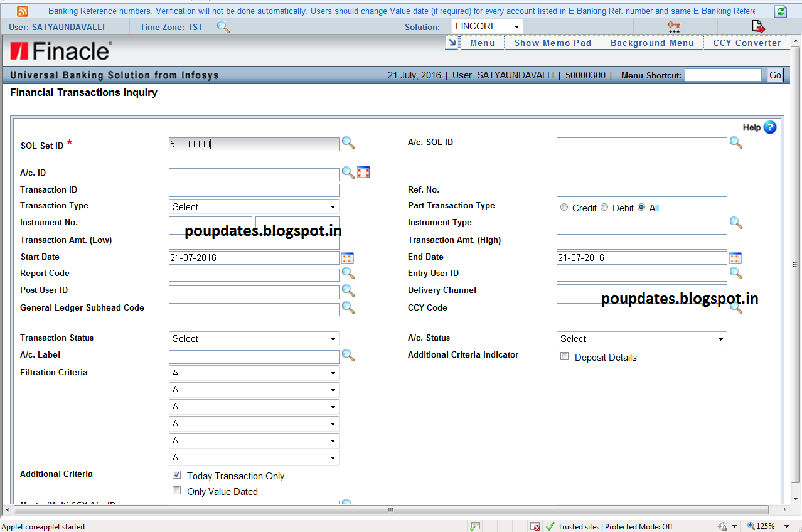Open the Background Menu
Screen dimensions: 802x532
click(652, 43)
